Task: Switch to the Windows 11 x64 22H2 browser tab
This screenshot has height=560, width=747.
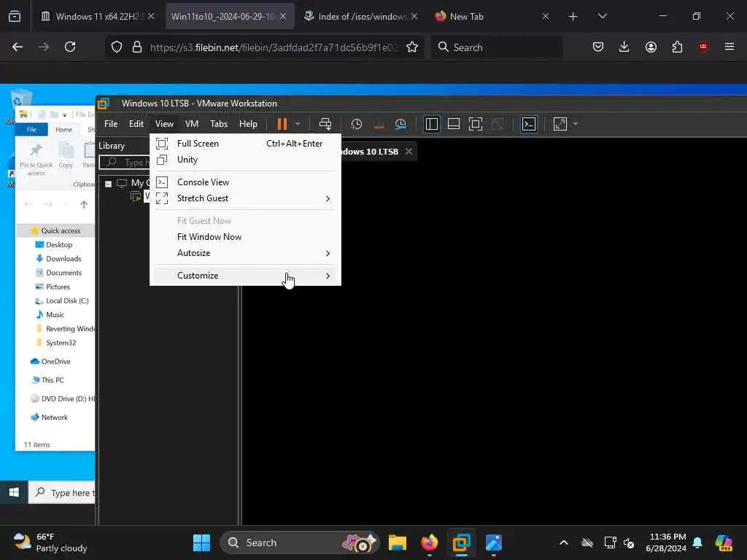Action: click(98, 17)
